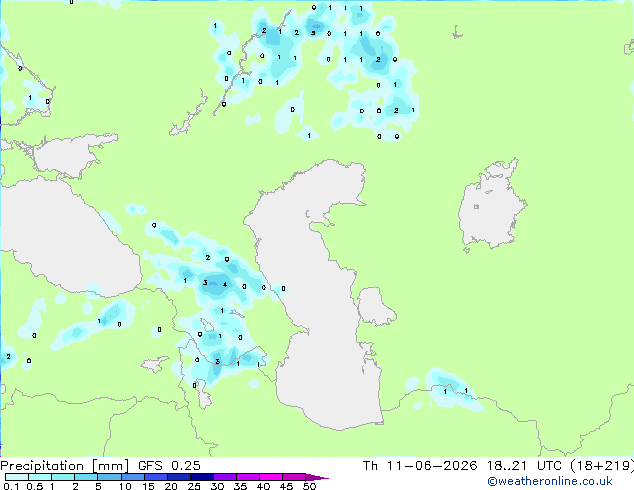Click the legend label '40'

point(263,486)
